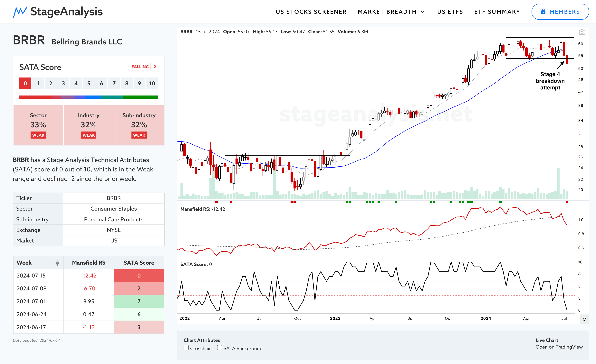Click the 2024-07-01 week cell
596x364 pixels.
pos(38,301)
